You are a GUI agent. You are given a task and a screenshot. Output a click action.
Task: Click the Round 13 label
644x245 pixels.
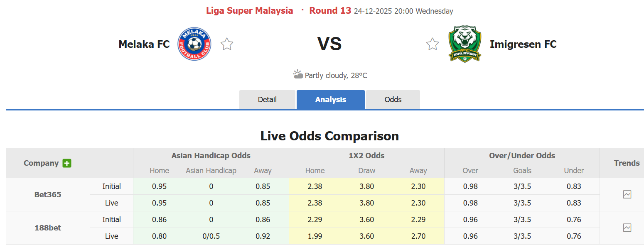tap(330, 11)
